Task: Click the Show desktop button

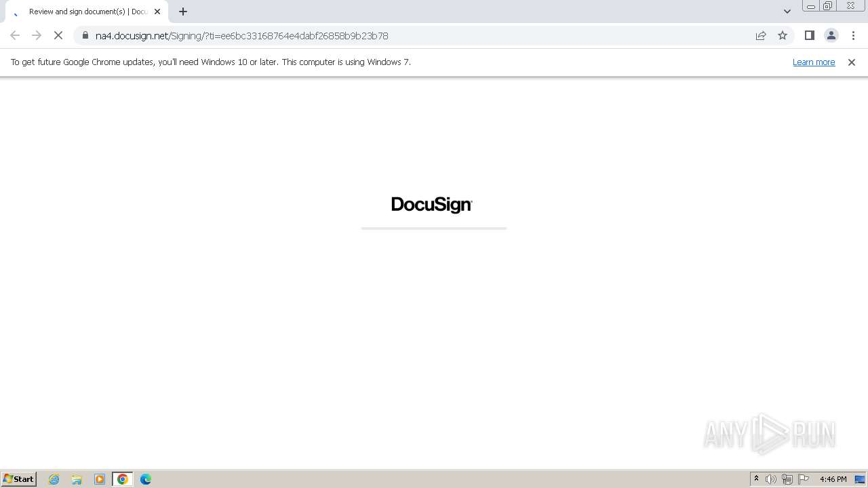Action: 860,479
